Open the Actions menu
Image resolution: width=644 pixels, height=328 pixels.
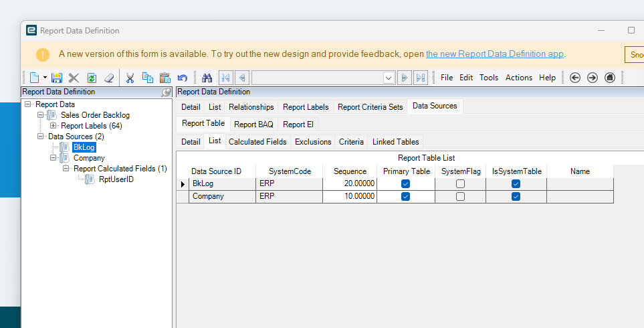click(x=519, y=78)
